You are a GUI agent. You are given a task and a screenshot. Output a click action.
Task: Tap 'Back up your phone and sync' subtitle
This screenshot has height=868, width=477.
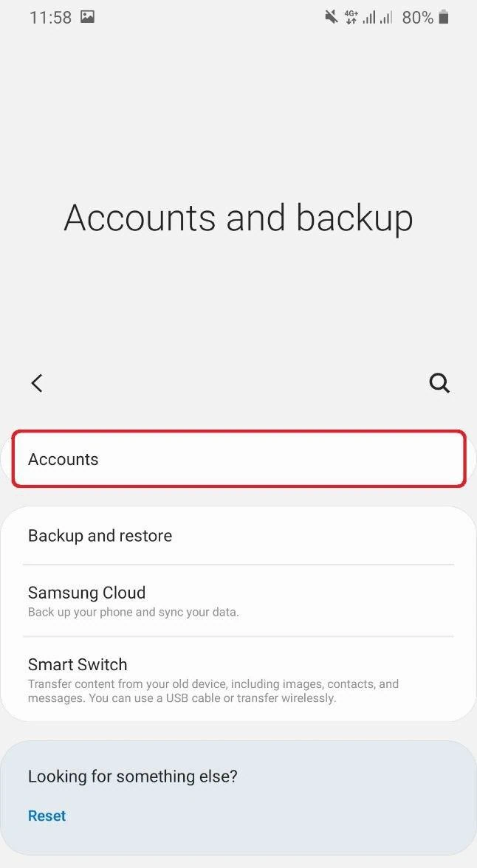coord(133,613)
